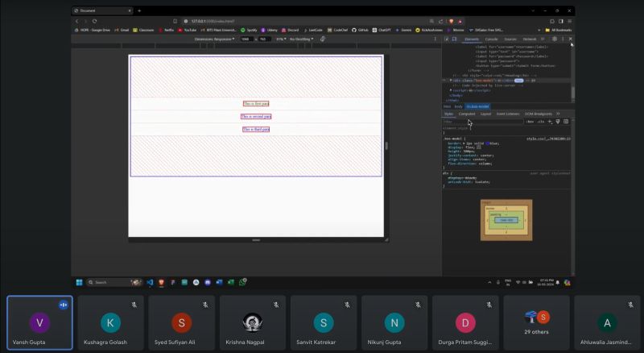Open the Discord bookmark
This screenshot has height=353, width=644.
(291, 30)
